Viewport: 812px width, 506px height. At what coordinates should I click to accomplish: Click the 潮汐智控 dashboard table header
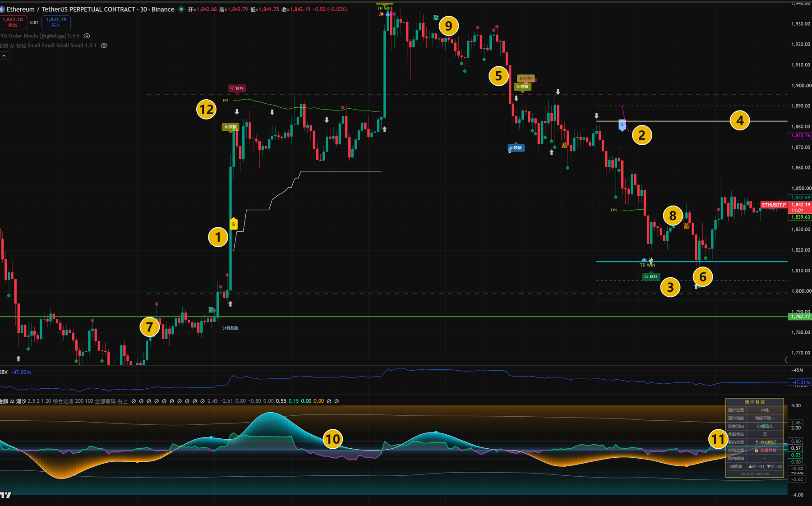pos(755,402)
